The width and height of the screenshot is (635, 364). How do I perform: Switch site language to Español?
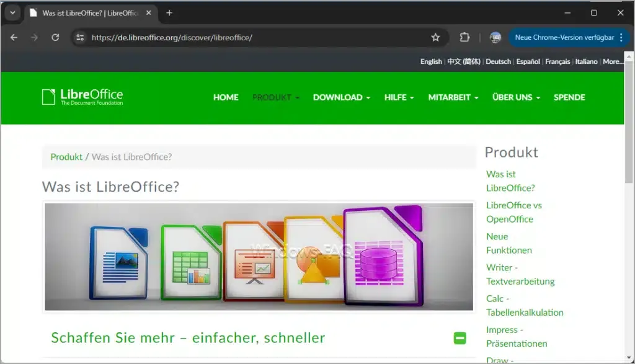528,61
